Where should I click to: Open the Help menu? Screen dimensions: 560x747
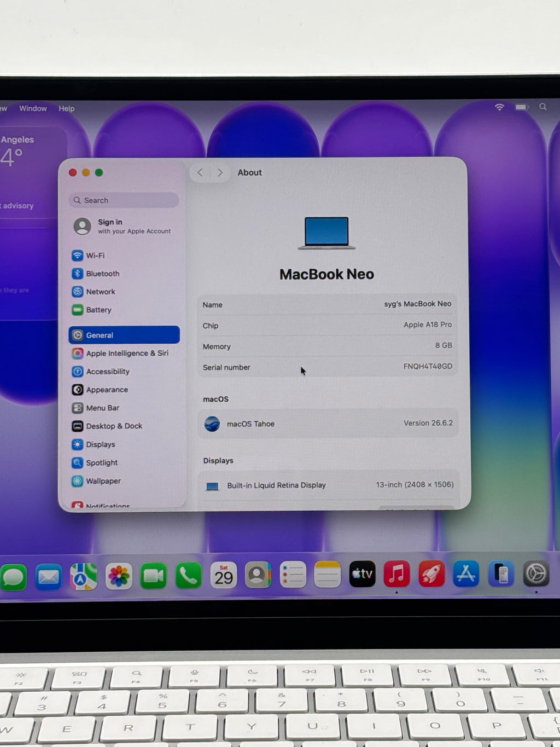67,108
